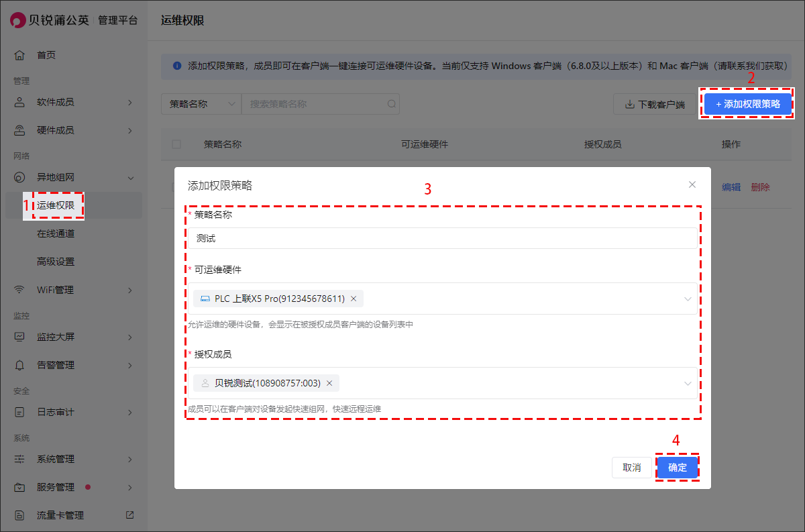Click the search magnifier icon

[x=391, y=104]
